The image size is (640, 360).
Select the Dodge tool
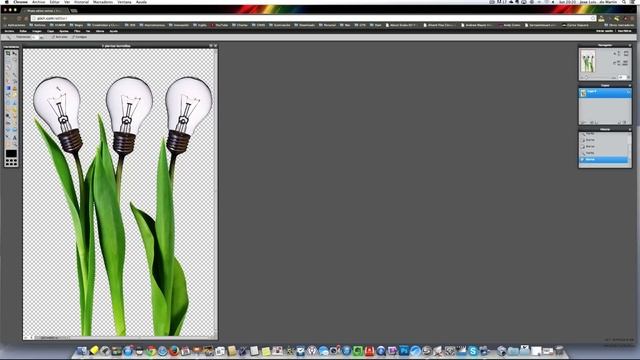pos(8,116)
